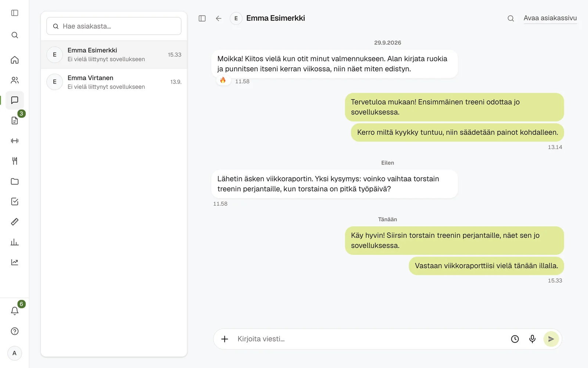Click the Emma Esimerkki header name
This screenshot has height=368, width=588.
tap(276, 18)
